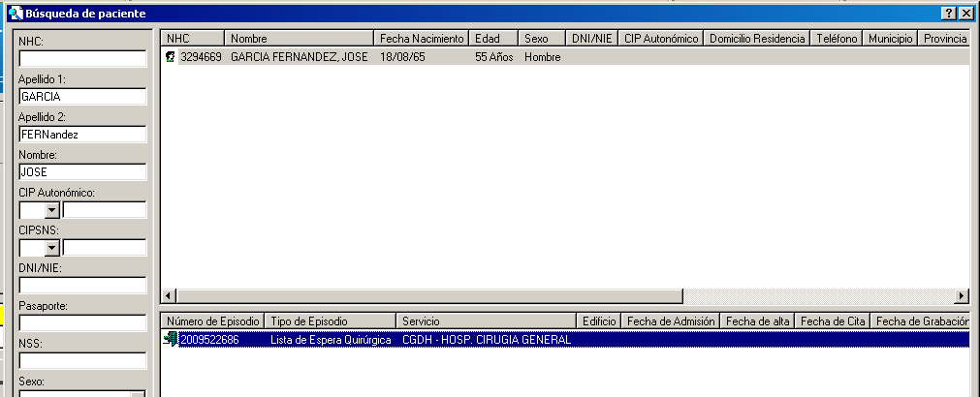Viewport: 980px width, 397px height.
Task: Click the patient list horizontal scrollbar thumb
Action: click(429, 295)
